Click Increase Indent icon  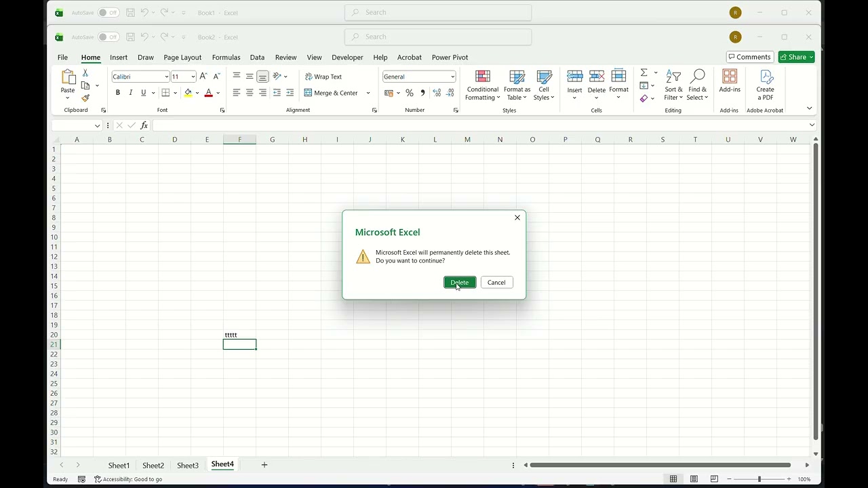click(290, 93)
